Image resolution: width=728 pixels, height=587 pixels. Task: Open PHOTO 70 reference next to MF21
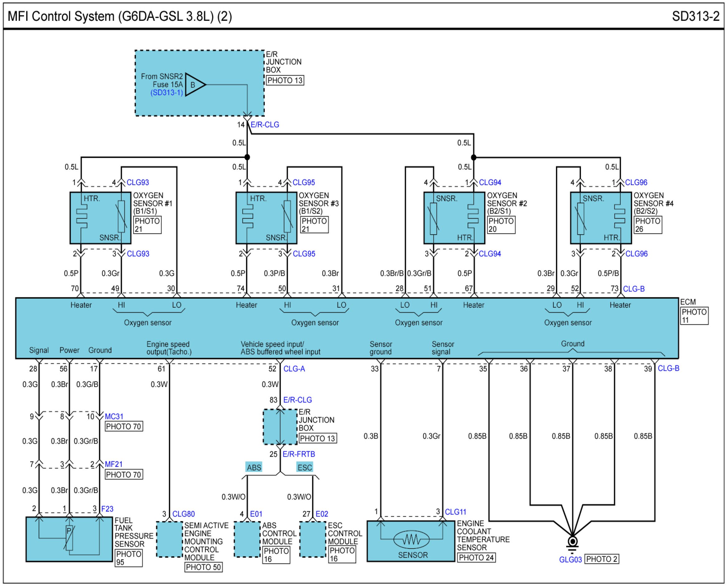tap(124, 475)
